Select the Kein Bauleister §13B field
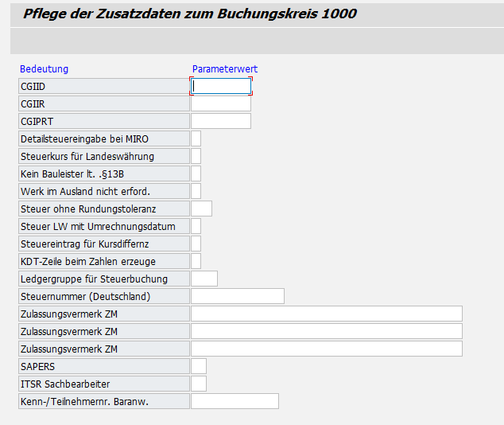This screenshot has height=425, width=504. pyautogui.click(x=196, y=174)
